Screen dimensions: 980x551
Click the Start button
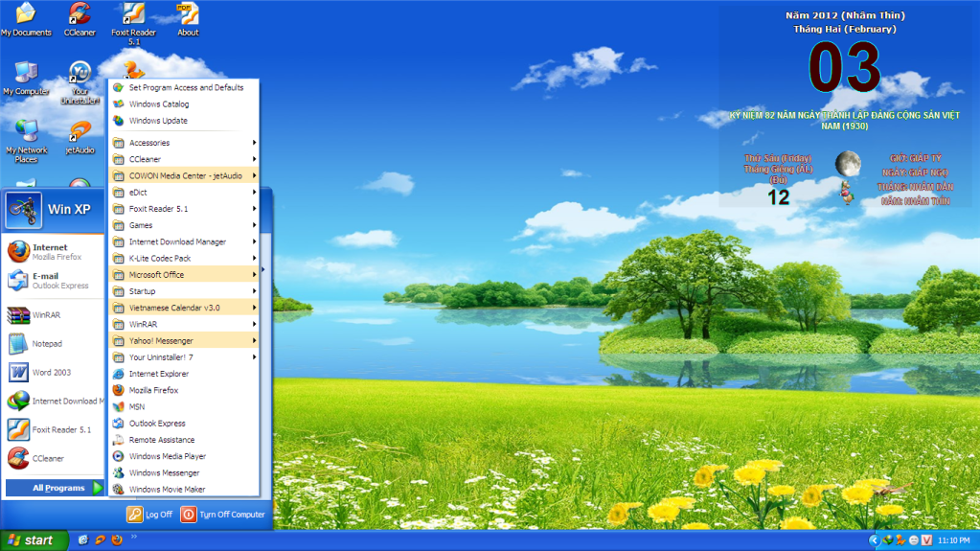pos(34,540)
